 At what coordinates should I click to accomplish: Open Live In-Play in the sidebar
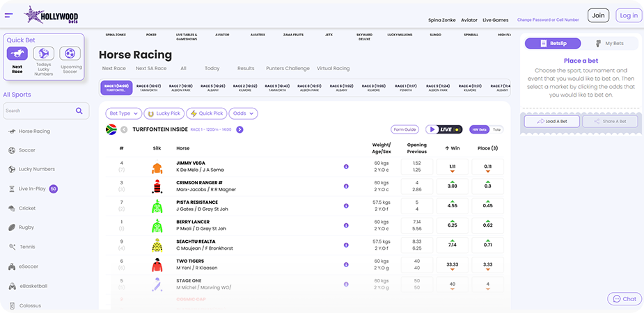click(x=33, y=188)
